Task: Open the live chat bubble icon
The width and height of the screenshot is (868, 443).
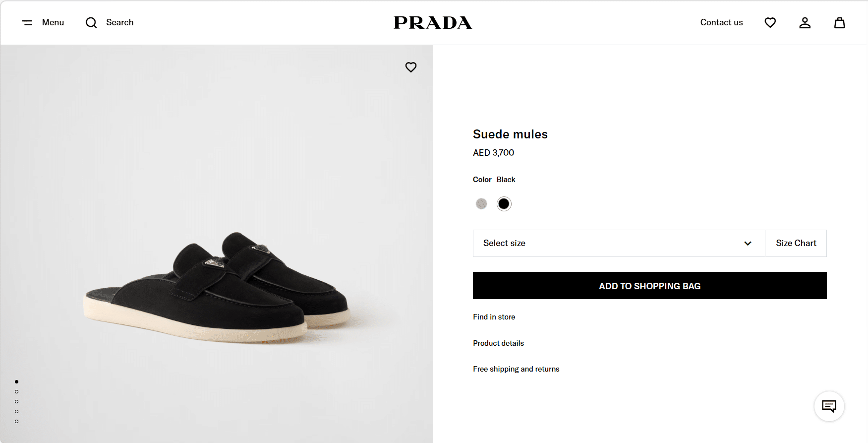Action: tap(829, 406)
